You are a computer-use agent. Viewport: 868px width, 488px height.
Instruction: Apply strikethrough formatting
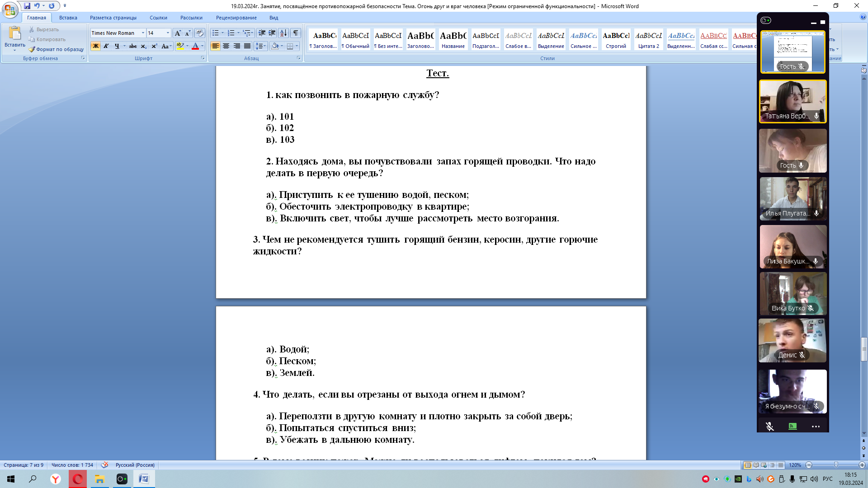coord(133,46)
